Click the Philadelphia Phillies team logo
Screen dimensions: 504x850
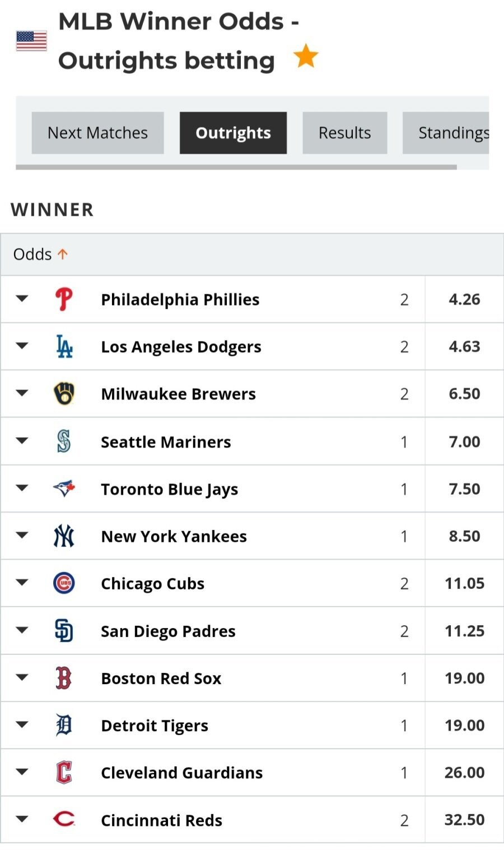point(64,299)
